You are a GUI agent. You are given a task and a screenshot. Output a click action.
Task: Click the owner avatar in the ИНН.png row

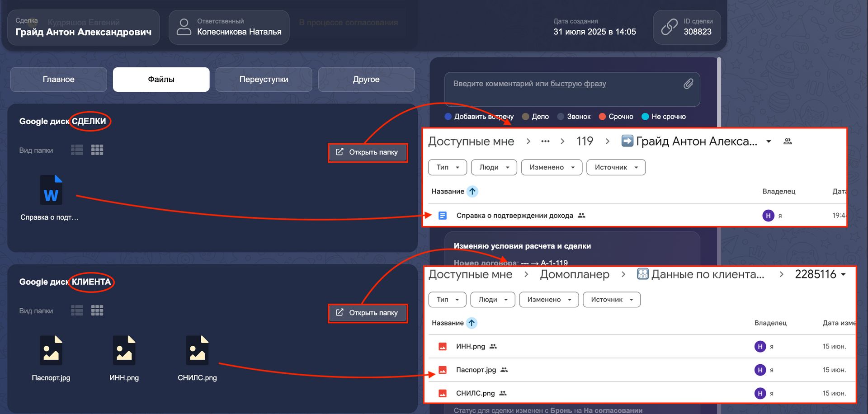coord(760,347)
